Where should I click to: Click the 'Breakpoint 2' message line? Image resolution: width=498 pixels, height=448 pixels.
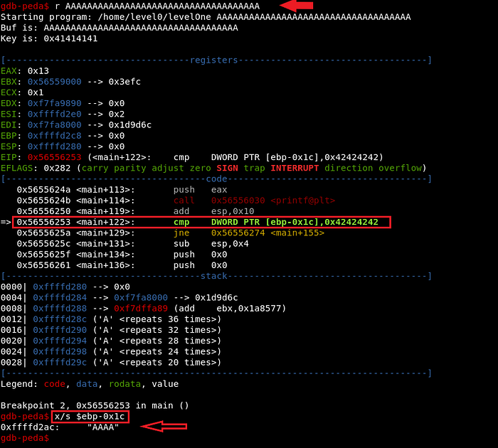[x=95, y=405]
